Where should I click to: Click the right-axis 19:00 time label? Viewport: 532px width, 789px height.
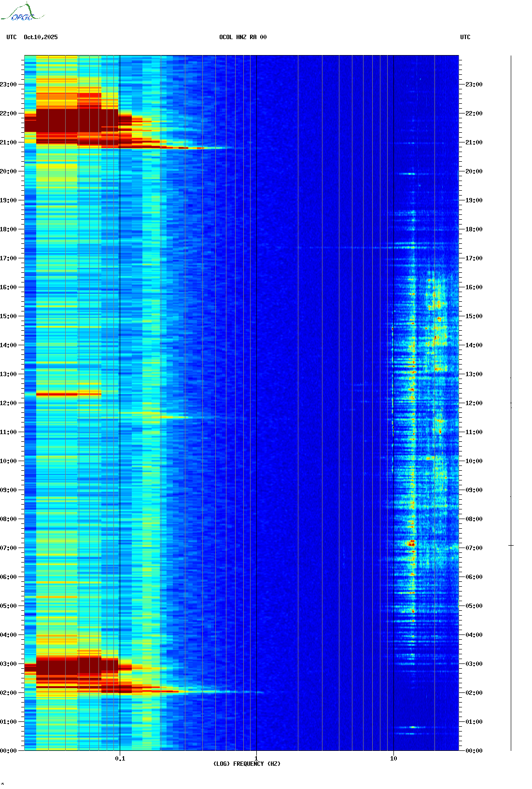click(474, 200)
